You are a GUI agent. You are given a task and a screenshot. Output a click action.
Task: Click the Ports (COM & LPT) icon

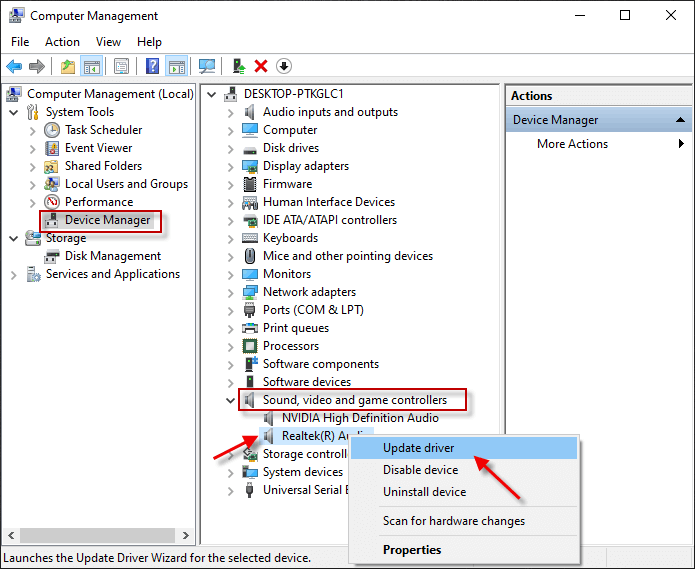coord(250,310)
